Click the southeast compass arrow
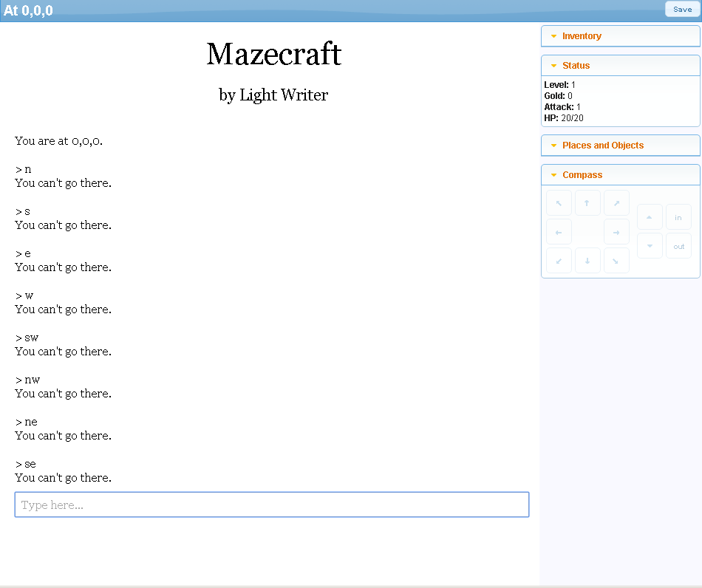Viewport: 702px width, 588px height. 616,261
